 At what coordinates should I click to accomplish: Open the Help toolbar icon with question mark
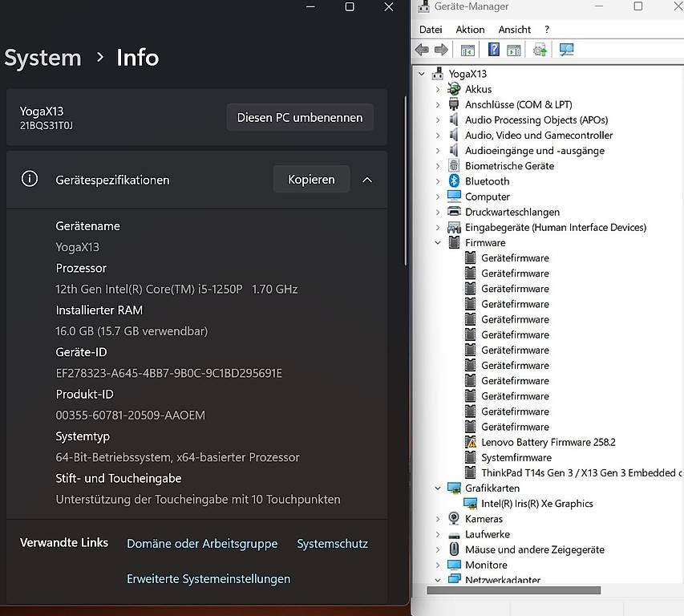tap(493, 49)
